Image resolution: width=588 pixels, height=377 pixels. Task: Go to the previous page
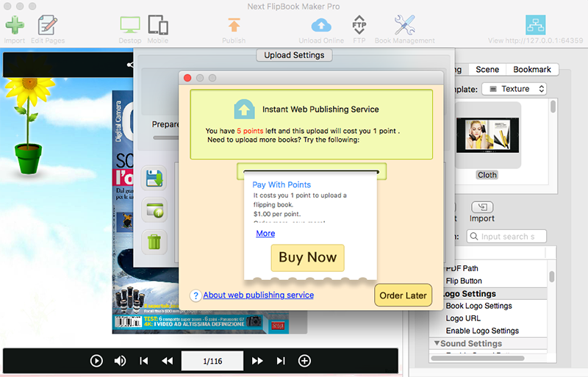[168, 361]
